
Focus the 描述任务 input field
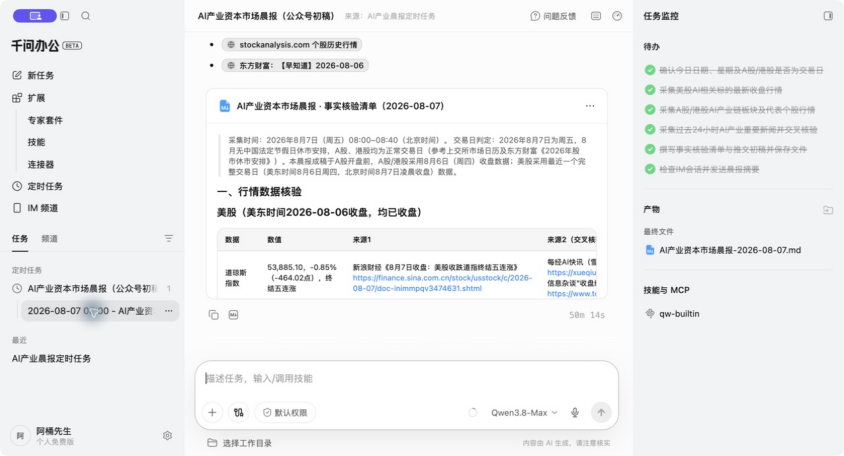click(x=406, y=378)
